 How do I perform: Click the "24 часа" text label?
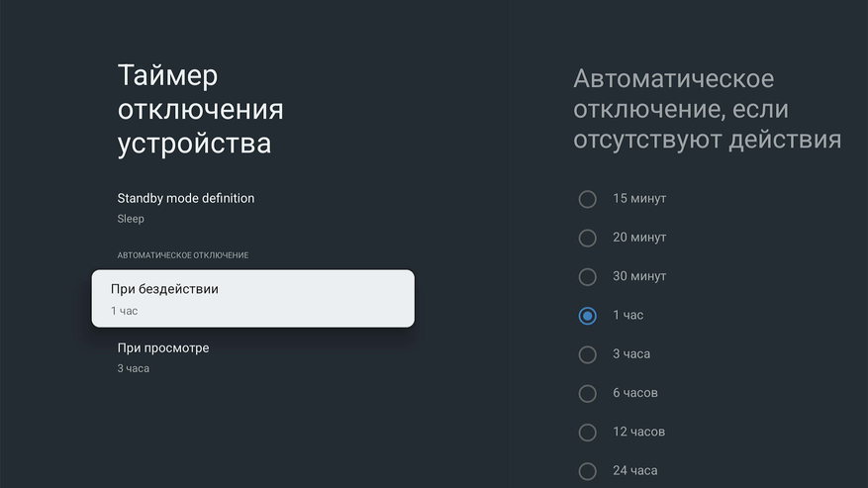pyautogui.click(x=634, y=471)
